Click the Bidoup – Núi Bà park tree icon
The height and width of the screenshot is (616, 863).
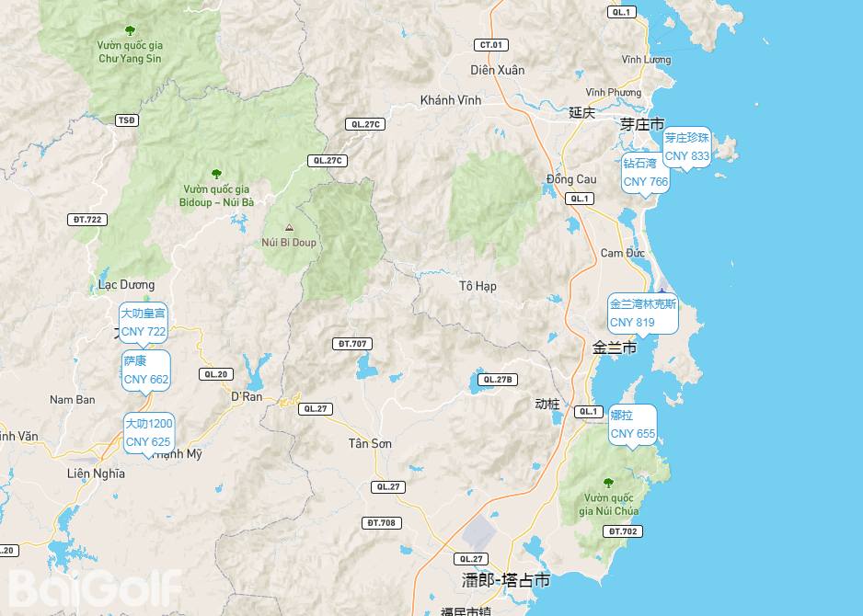pyautogui.click(x=216, y=174)
